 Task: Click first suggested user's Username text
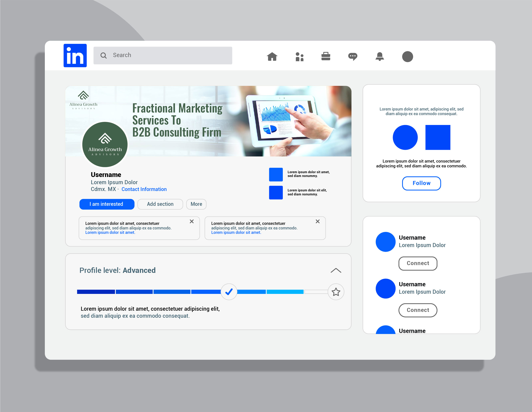tap(412, 238)
